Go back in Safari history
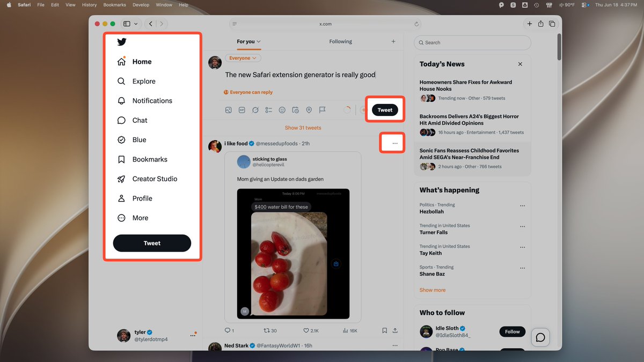 151,24
